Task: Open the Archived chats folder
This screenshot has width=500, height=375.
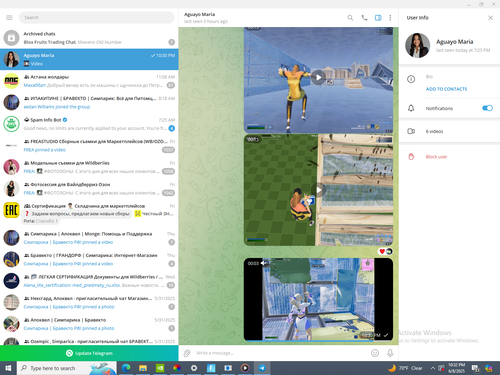Action: 89,38
